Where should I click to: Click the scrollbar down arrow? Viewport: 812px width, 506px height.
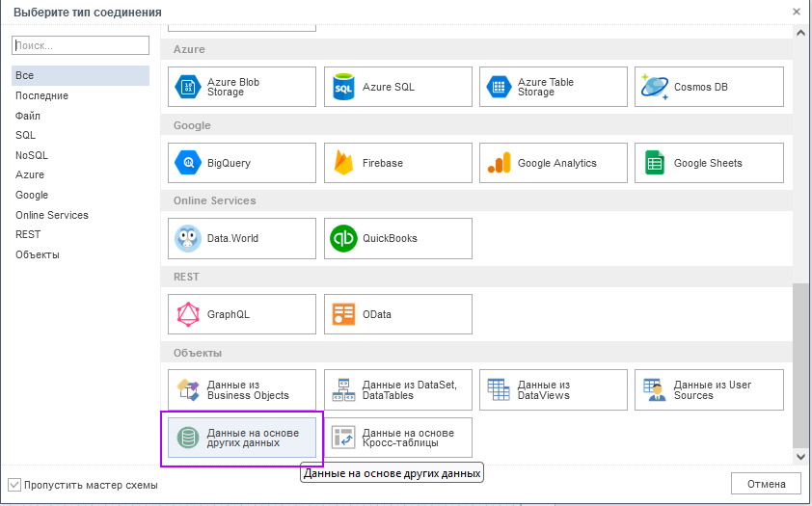point(799,456)
